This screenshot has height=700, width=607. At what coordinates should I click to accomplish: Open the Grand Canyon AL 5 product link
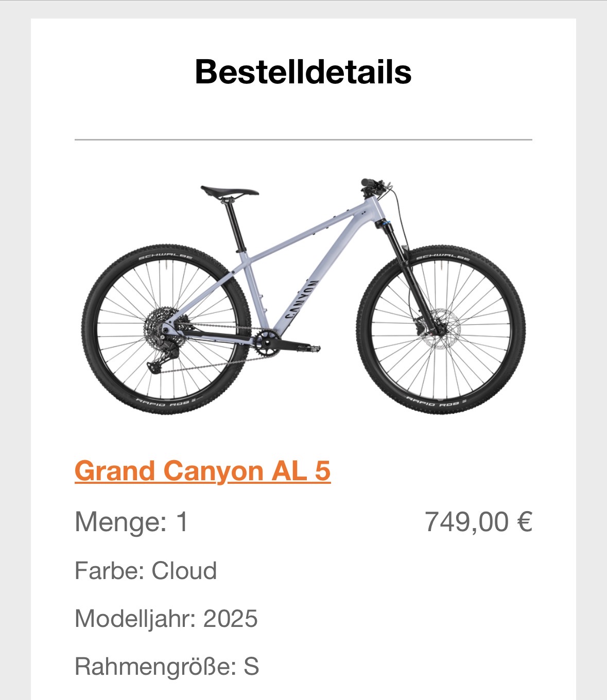click(x=202, y=470)
